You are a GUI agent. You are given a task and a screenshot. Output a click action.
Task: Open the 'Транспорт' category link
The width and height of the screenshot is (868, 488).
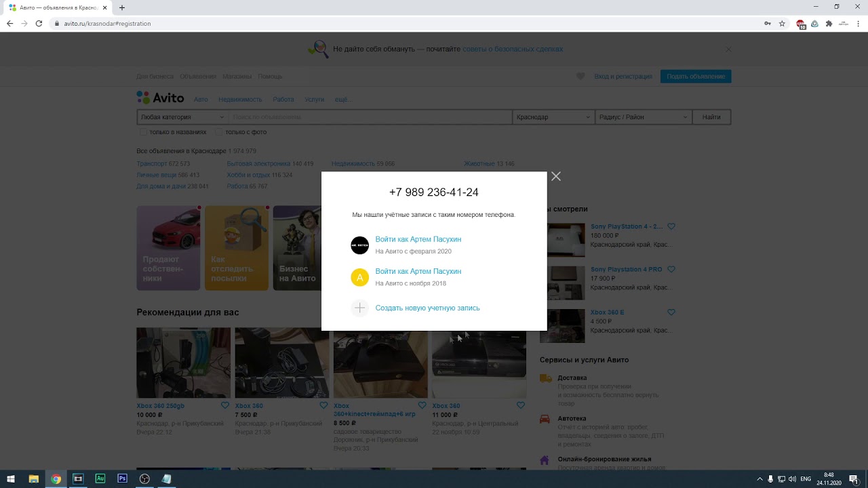pos(151,164)
